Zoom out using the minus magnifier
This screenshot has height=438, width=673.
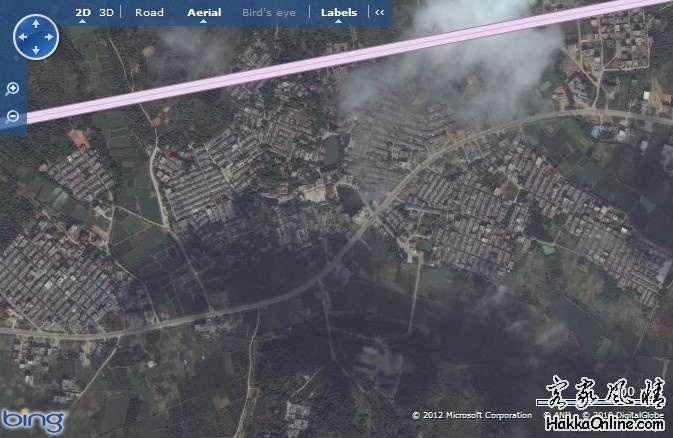tap(13, 116)
